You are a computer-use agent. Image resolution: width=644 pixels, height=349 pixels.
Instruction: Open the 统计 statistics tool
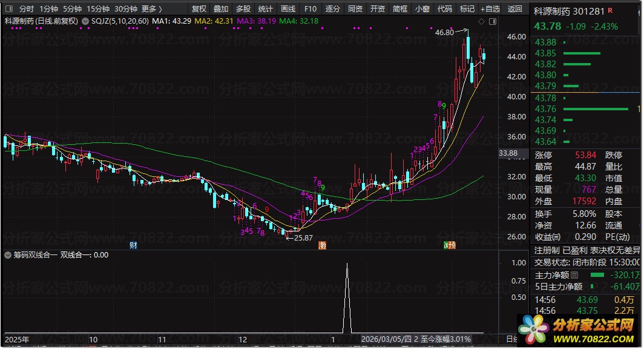(265, 8)
